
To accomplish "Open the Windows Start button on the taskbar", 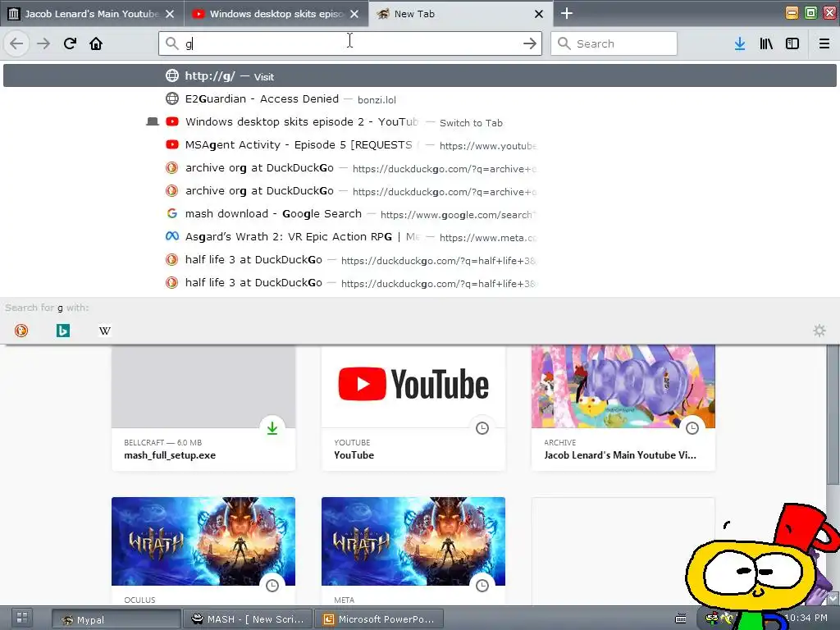I will point(22,618).
